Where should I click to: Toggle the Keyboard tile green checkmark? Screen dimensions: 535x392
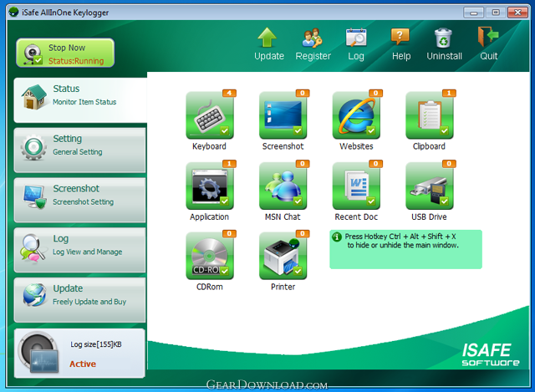(x=225, y=130)
